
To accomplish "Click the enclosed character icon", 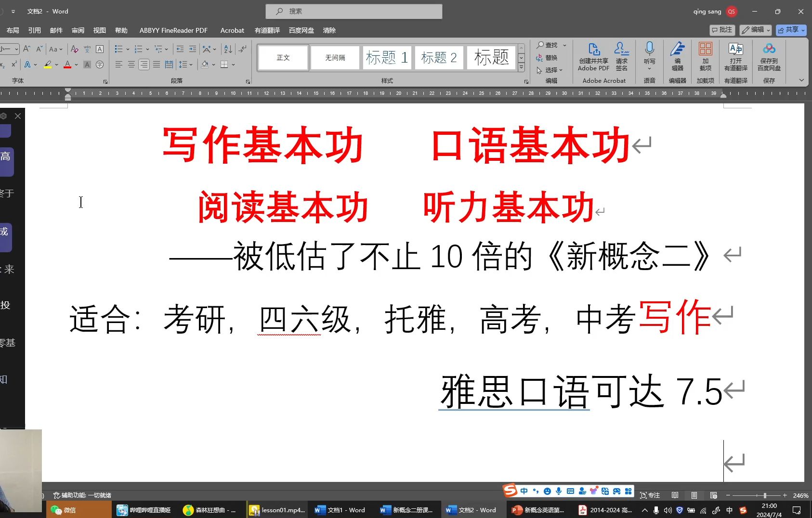I will (100, 64).
